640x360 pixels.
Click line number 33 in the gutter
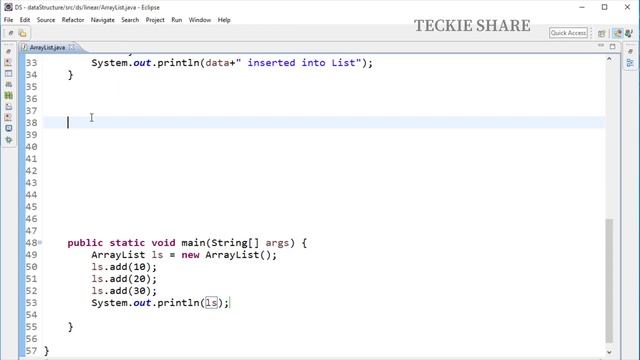31,63
